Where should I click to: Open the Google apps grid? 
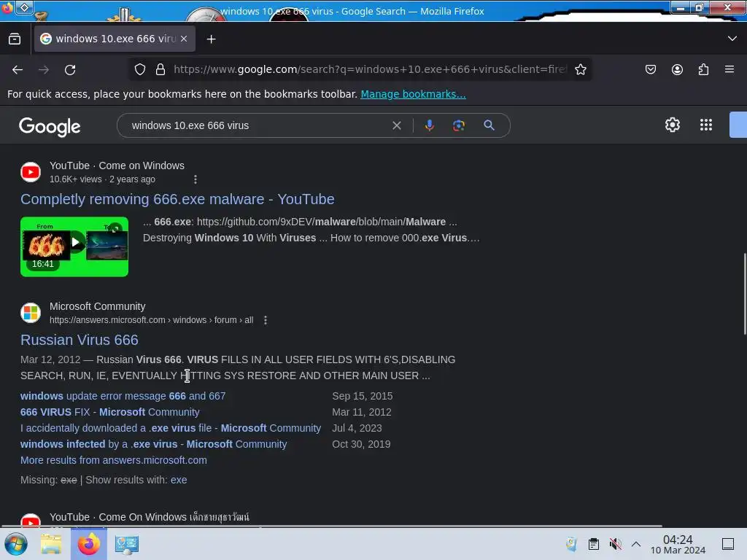tap(706, 125)
